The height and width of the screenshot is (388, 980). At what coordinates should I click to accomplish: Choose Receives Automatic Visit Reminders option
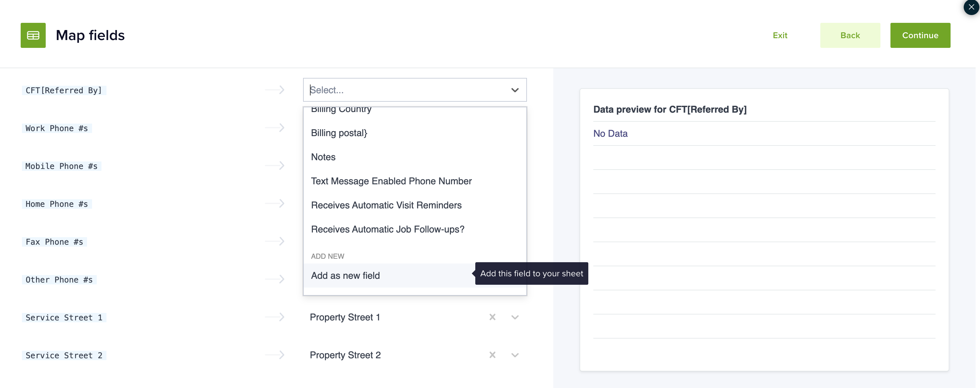386,205
